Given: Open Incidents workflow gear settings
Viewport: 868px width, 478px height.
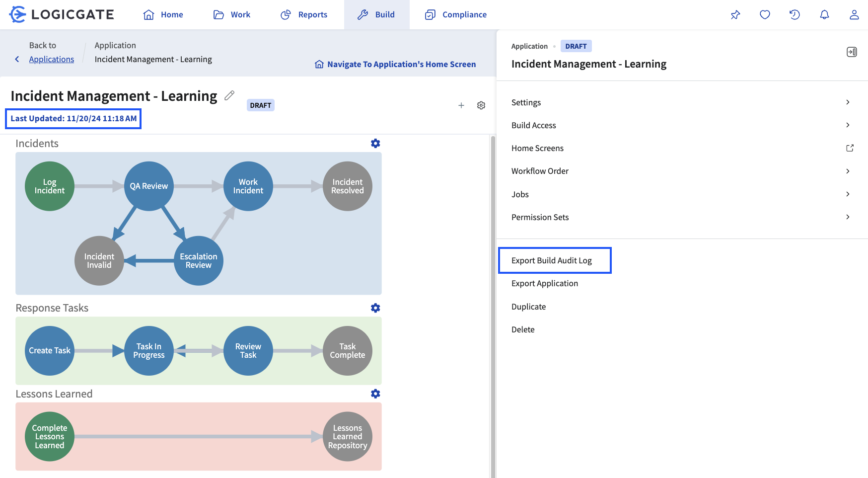Looking at the screenshot, I should coord(375,143).
